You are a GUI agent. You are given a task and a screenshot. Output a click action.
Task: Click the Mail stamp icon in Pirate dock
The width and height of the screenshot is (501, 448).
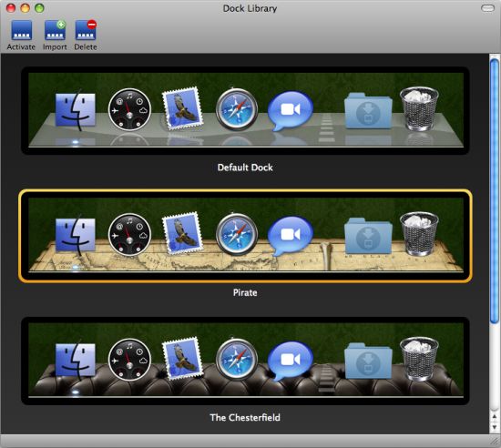point(182,234)
